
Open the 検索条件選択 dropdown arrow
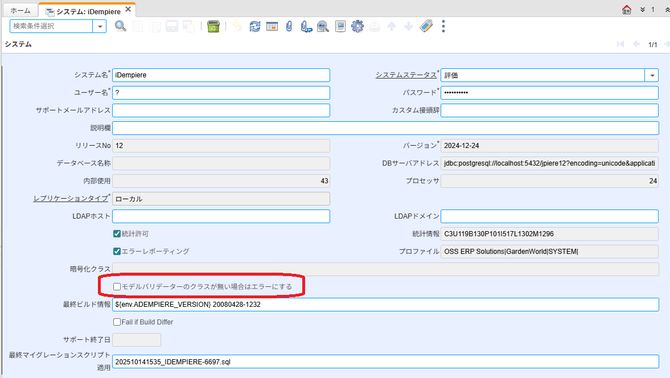[100, 26]
